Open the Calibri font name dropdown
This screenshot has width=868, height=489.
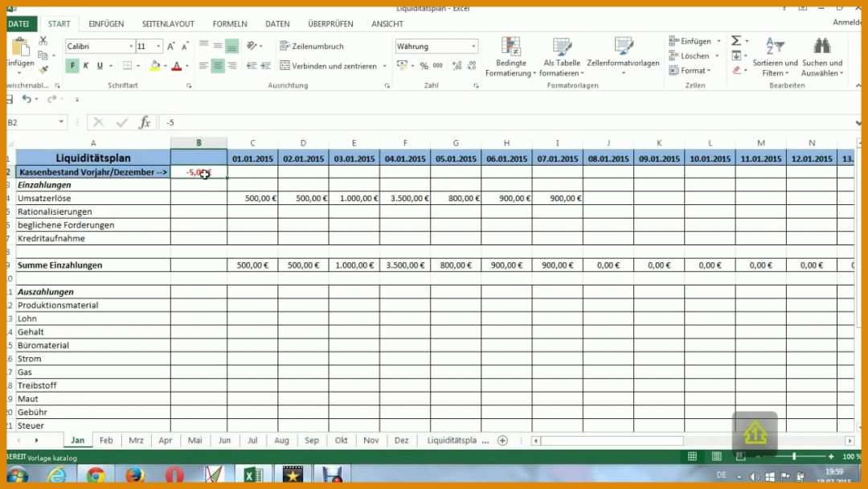(x=129, y=47)
